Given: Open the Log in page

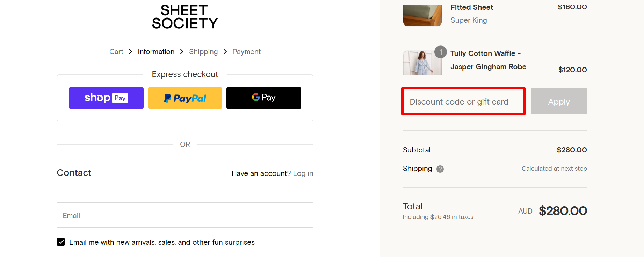Looking at the screenshot, I should pos(303,173).
